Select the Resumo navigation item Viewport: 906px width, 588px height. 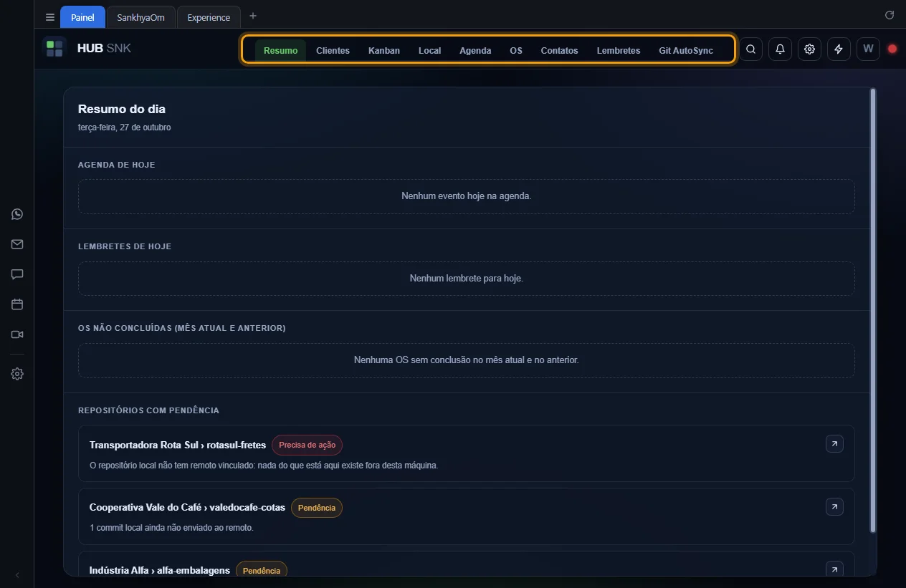(280, 50)
